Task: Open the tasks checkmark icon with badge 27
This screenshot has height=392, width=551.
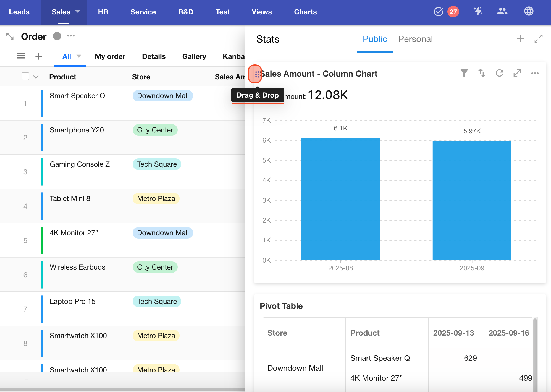Action: point(439,12)
